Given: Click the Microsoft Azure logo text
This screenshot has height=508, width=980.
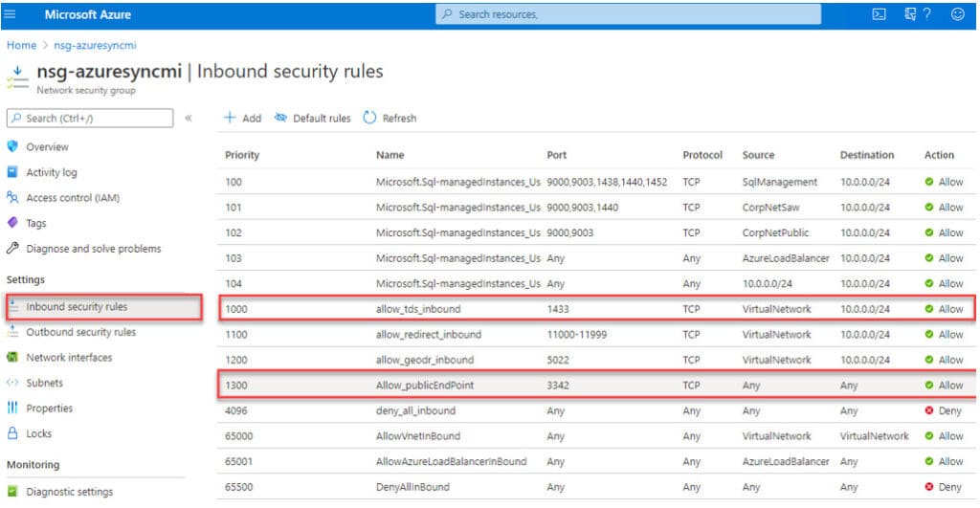Looking at the screenshot, I should click(87, 13).
